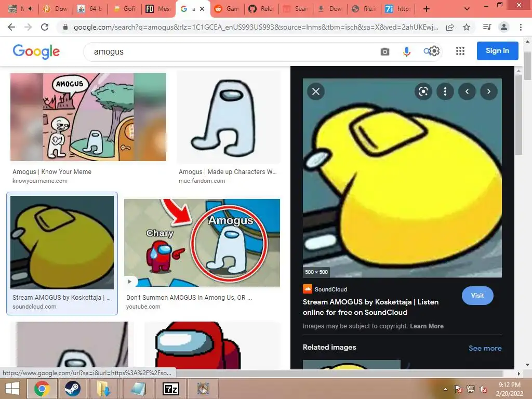532x399 pixels.
Task: Select yellow AMOGUS soundcloud thumbnail
Action: coord(62,242)
